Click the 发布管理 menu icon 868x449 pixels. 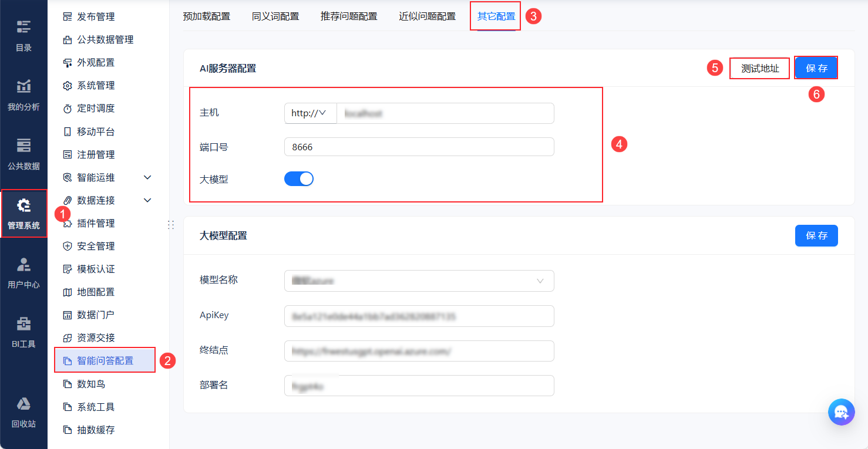(x=67, y=16)
